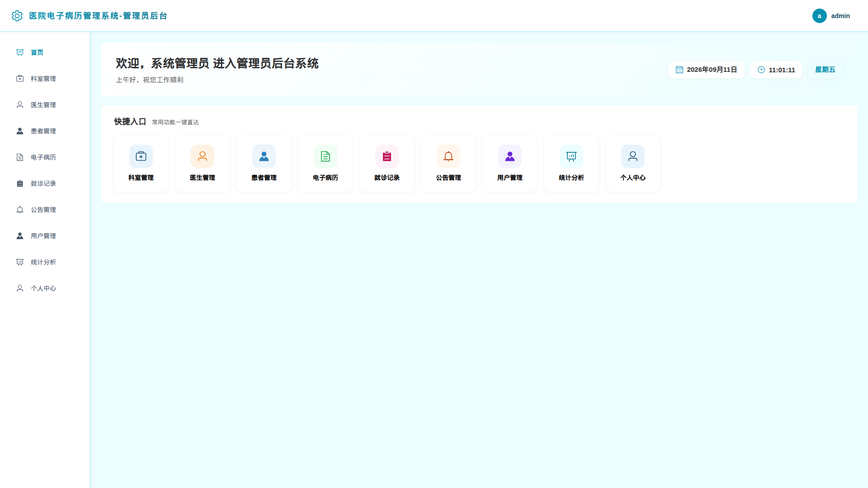Click the 就诊记录 clipboard icon in the sidebar

[x=20, y=183]
